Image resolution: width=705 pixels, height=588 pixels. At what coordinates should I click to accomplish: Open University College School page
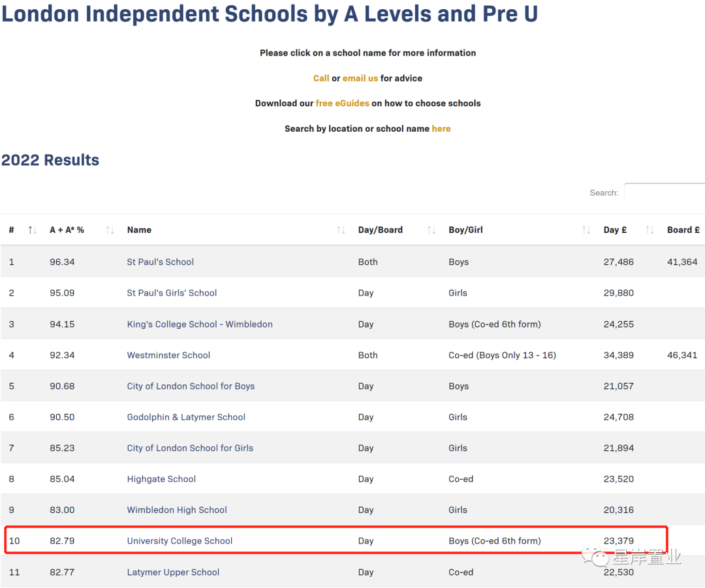coord(180,541)
